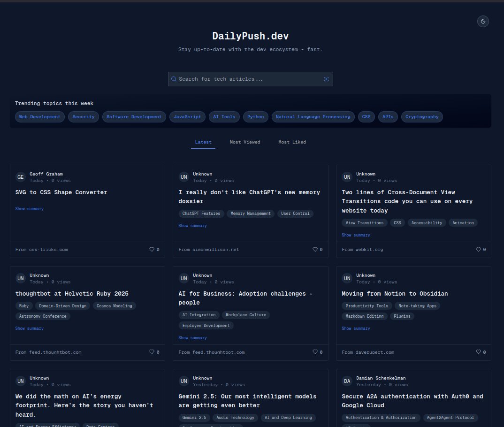Screen dimensions: 504x427
Task: Expand summary for ChatGPT memory dossier article
Action: click(x=192, y=226)
